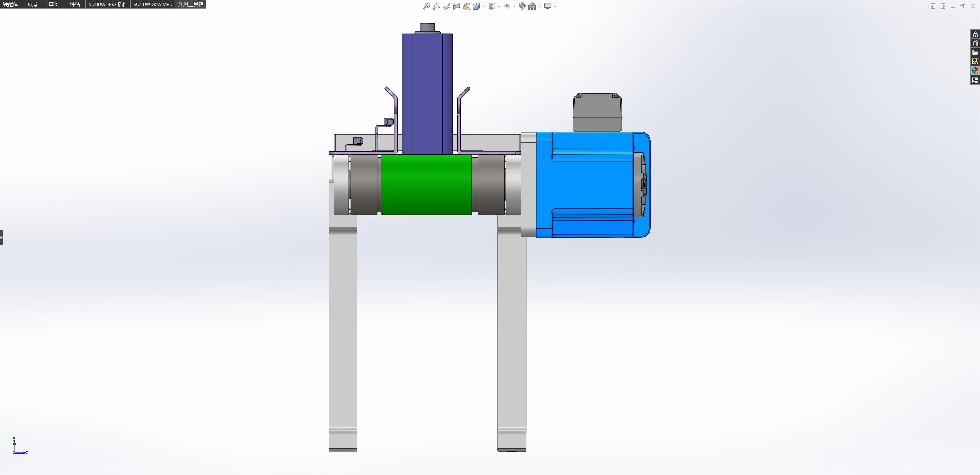Click the Zoom to Fit icon
Screen dimensions: 980x475
426,6
